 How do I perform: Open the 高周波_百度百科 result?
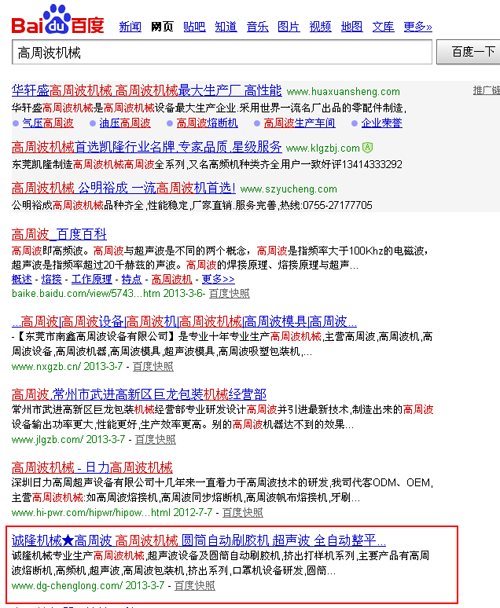click(x=59, y=234)
